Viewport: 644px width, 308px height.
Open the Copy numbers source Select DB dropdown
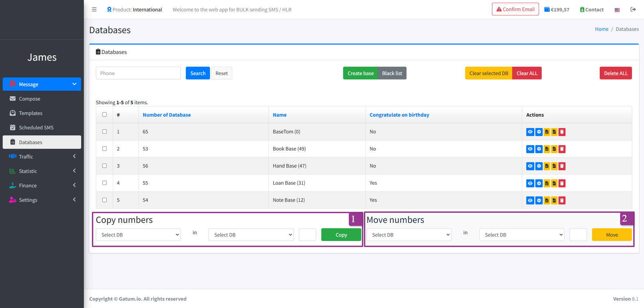coord(138,235)
